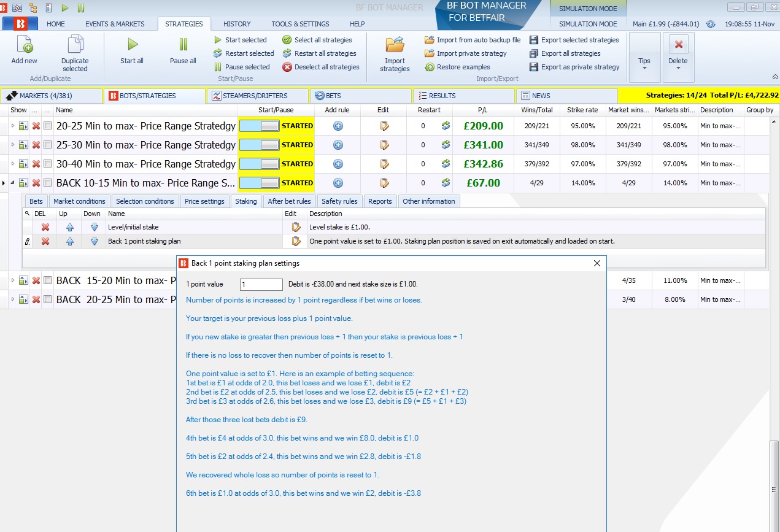The image size is (780, 532).
Task: Switch to the STEAMERS/DRIFTERS tab
Action: click(257, 96)
